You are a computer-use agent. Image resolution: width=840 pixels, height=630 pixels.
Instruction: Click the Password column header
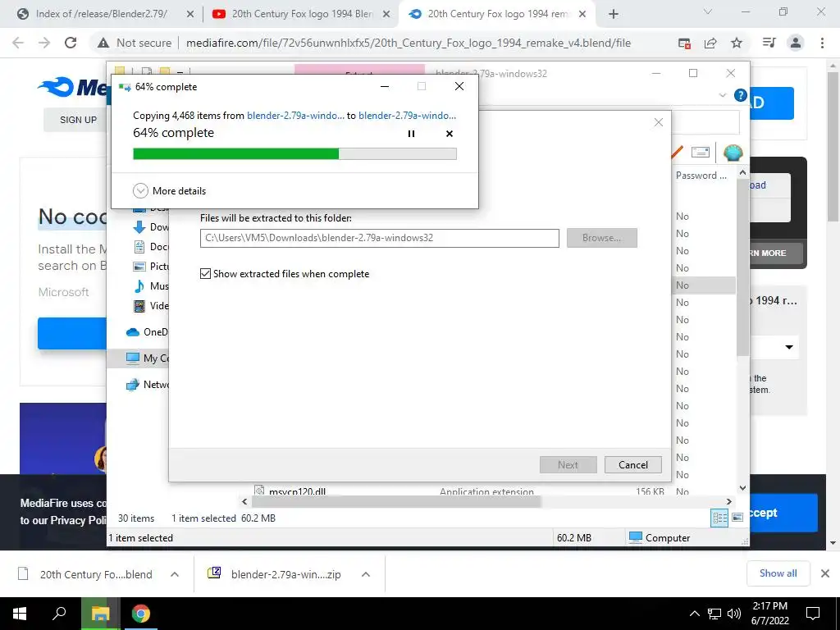coord(701,176)
